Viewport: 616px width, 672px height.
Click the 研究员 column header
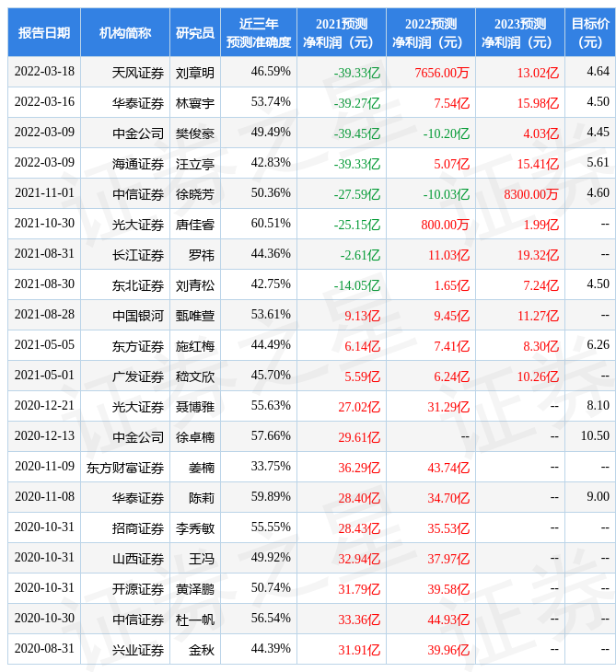coord(195,32)
